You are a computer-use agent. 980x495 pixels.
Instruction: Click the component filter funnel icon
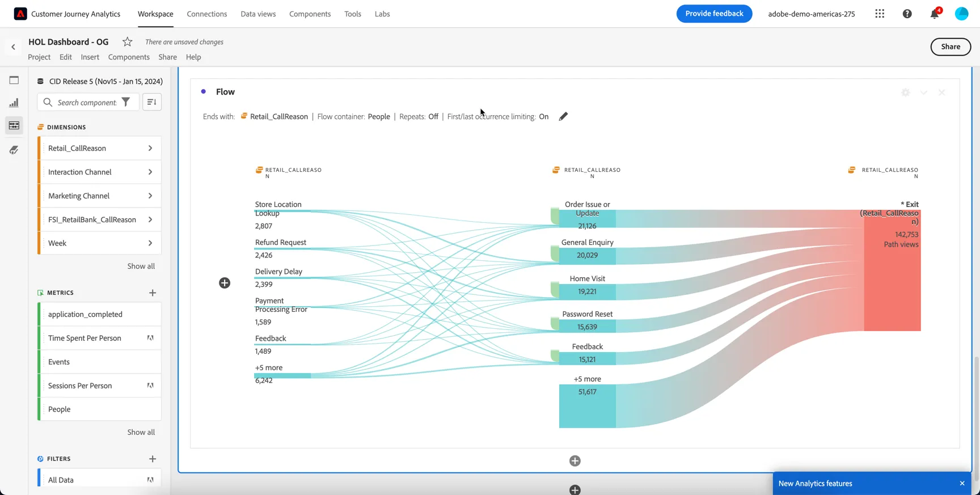pyautogui.click(x=126, y=102)
